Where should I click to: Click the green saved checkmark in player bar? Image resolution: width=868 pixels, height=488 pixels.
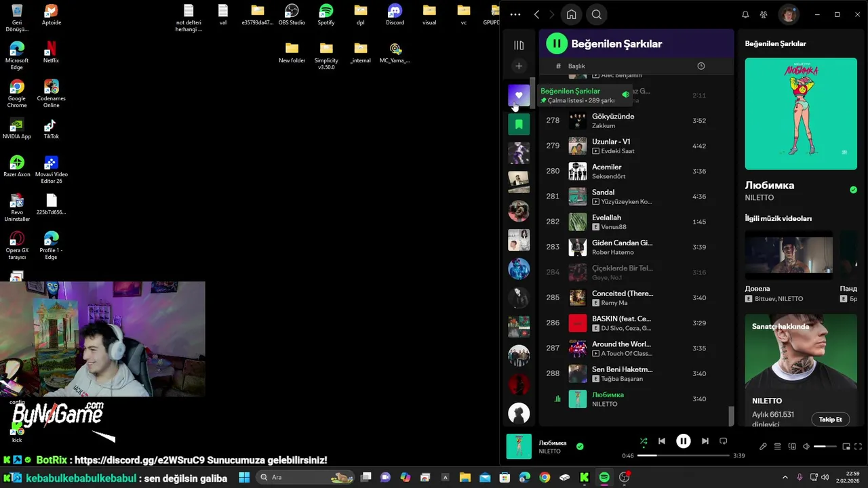(x=580, y=447)
